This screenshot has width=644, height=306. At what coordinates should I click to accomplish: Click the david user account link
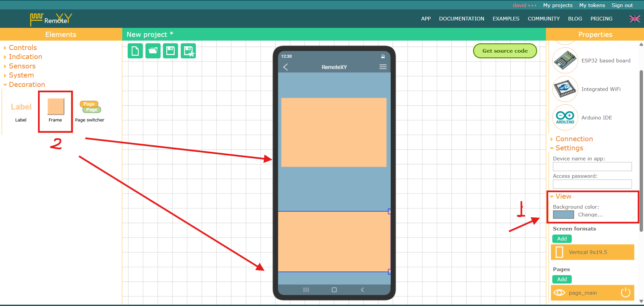coord(524,5)
